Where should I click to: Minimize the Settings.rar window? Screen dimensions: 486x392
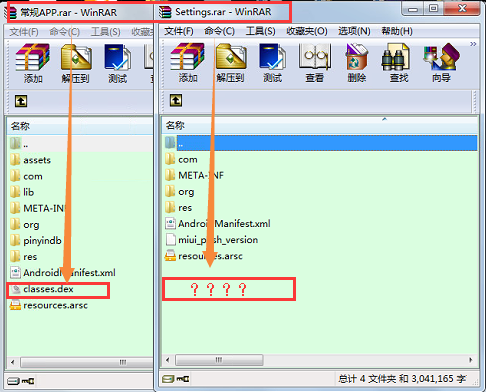(x=413, y=9)
